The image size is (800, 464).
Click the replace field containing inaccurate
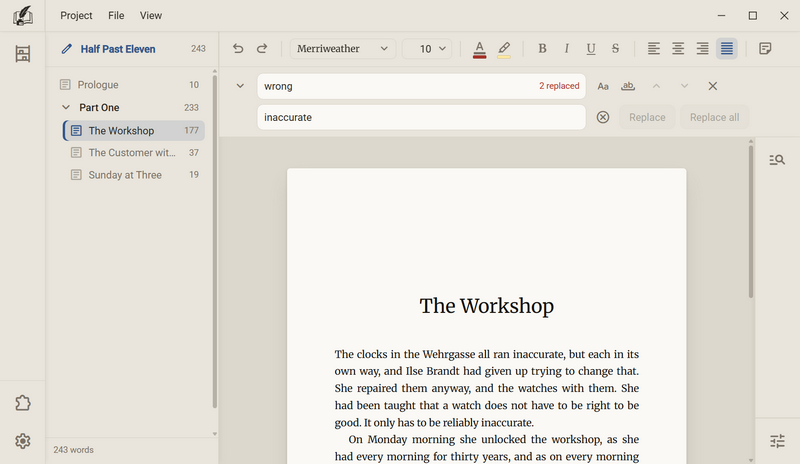[421, 117]
